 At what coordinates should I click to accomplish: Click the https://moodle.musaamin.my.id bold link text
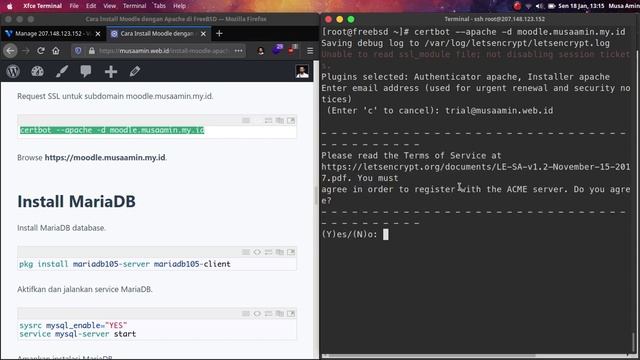tap(105, 157)
